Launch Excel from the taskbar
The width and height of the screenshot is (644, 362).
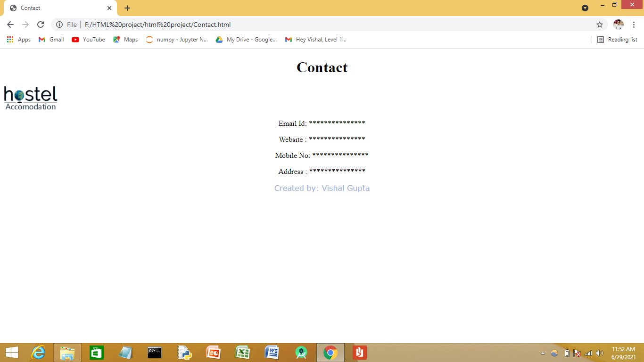[242, 352]
